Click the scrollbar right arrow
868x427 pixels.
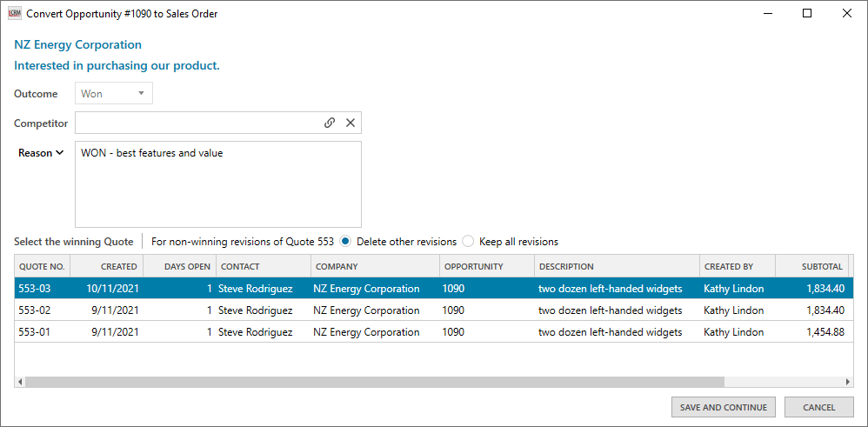pyautogui.click(x=848, y=382)
